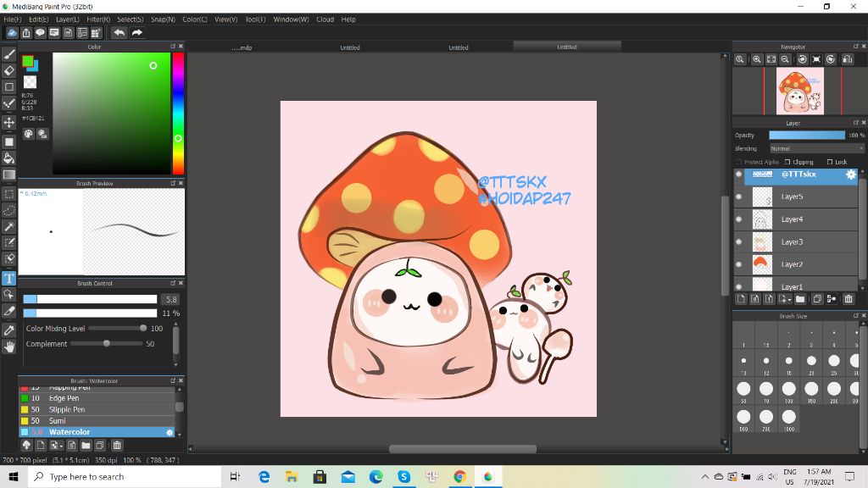Click the foreground green color swatch

(x=27, y=61)
